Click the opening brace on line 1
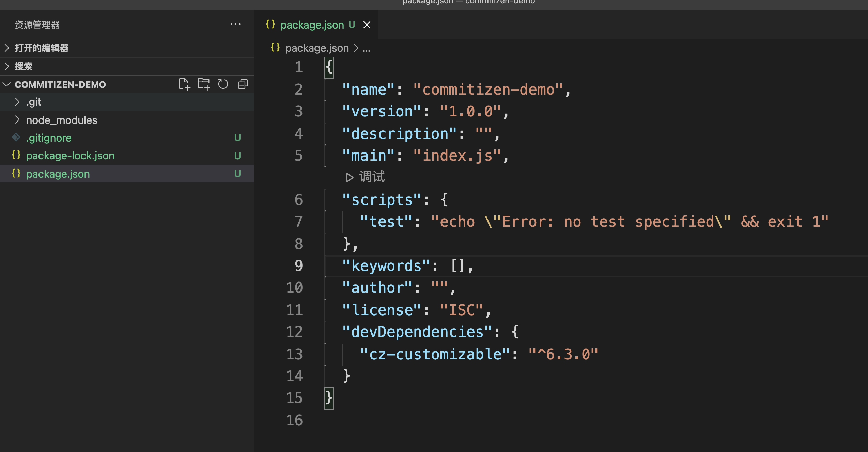868x452 pixels. (329, 67)
